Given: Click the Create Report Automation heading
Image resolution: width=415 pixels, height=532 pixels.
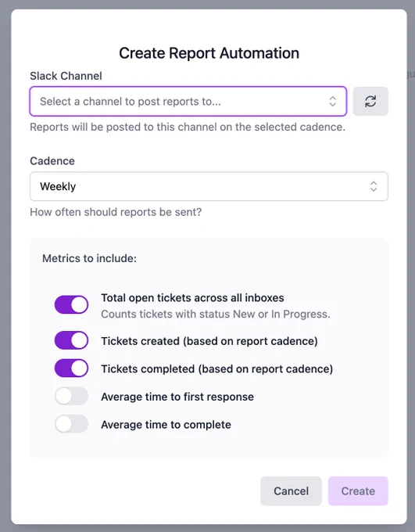Looking at the screenshot, I should 209,53.
